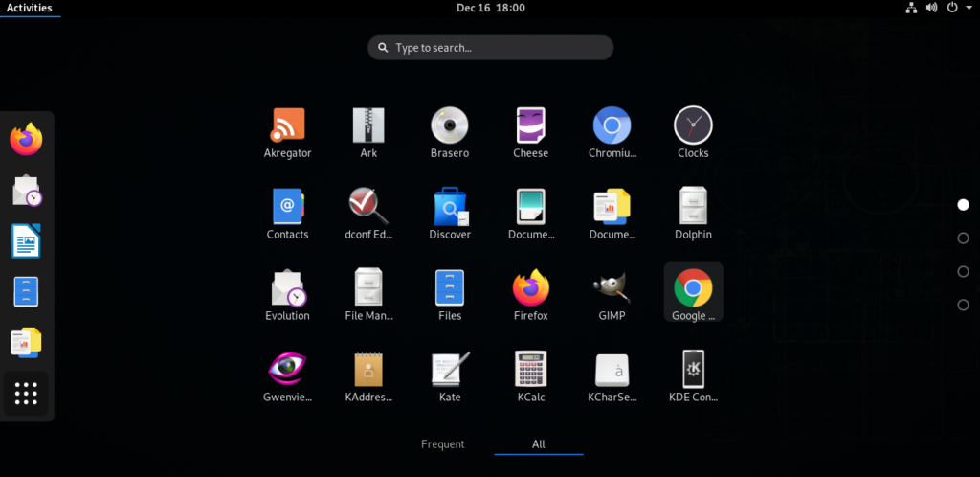The width and height of the screenshot is (980, 477).
Task: Open Document Viewer from the dock
Action: click(x=26, y=343)
